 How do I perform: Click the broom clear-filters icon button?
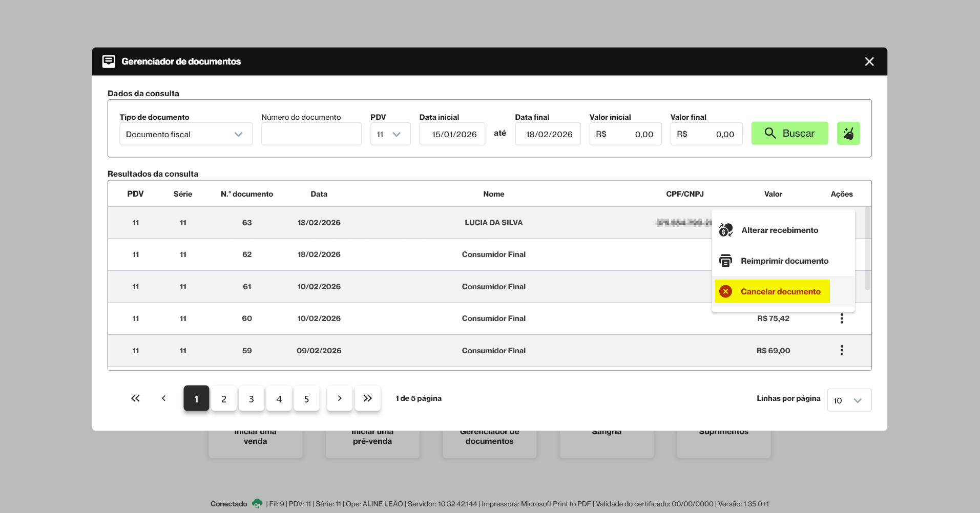(x=848, y=134)
